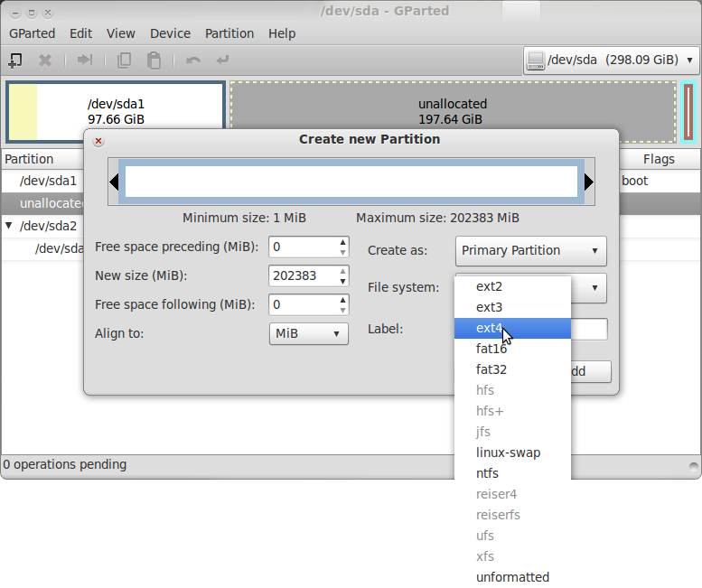Click the white partition bar in the dialog
Screen dimensions: 702x588
(351, 182)
